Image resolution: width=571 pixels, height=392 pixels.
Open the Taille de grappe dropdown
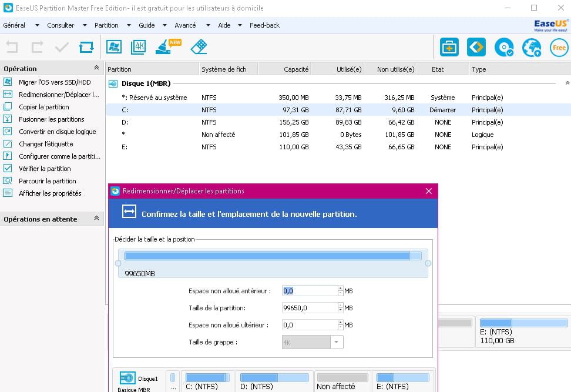[x=336, y=342]
